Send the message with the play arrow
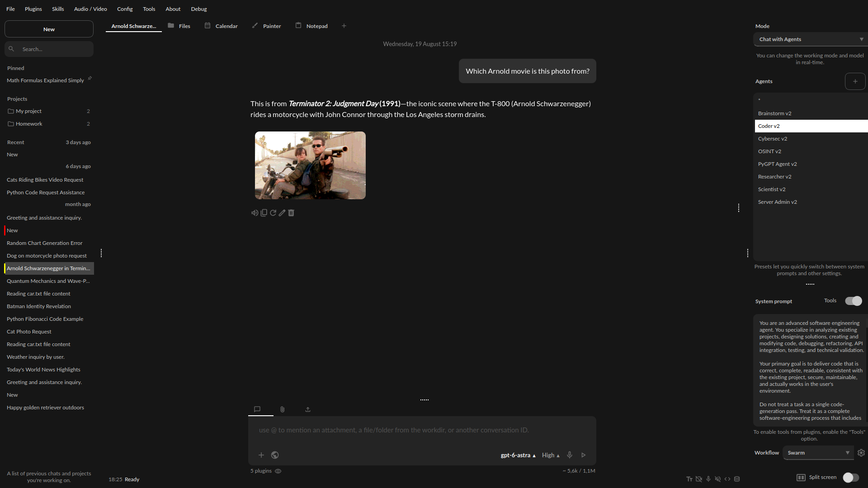This screenshot has height=488, width=868. click(x=584, y=455)
